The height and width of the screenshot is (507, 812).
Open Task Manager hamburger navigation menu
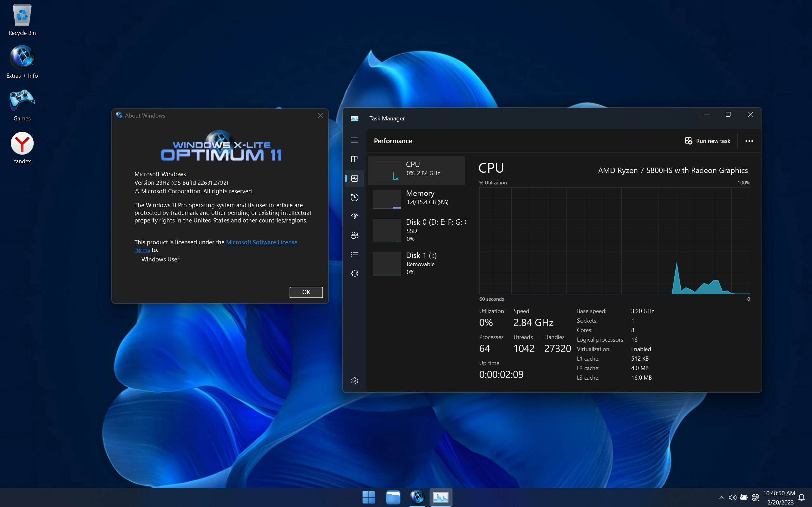coord(354,140)
